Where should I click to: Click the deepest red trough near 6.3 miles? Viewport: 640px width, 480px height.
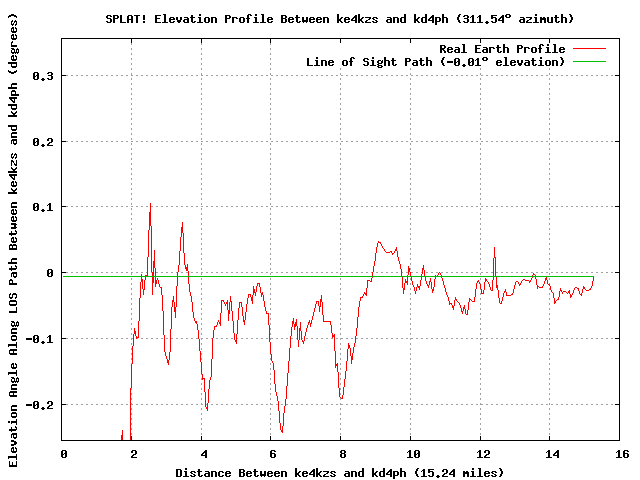click(282, 431)
